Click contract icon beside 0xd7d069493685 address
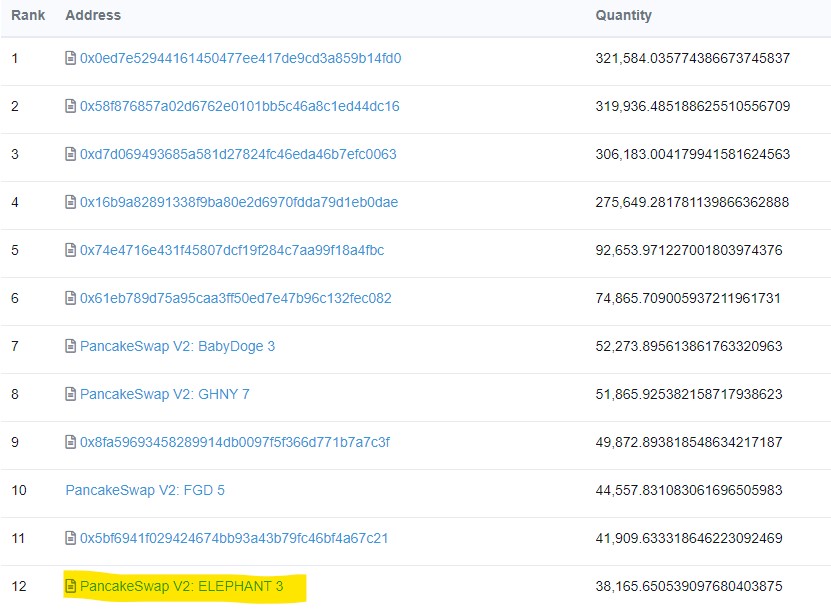This screenshot has height=611, width=831. pos(70,154)
